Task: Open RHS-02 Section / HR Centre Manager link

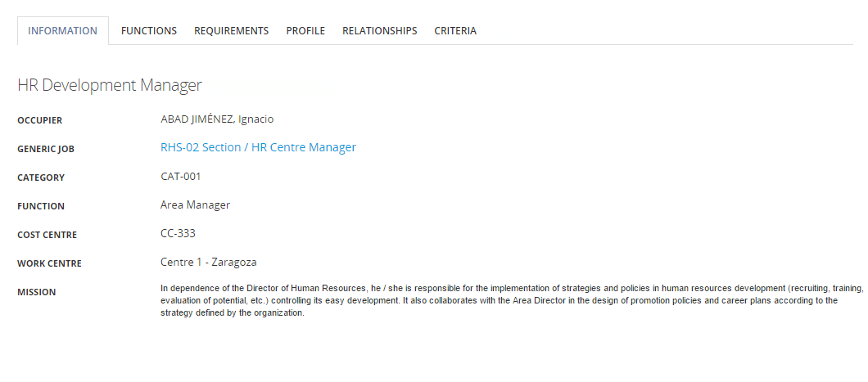Action: [x=258, y=148]
